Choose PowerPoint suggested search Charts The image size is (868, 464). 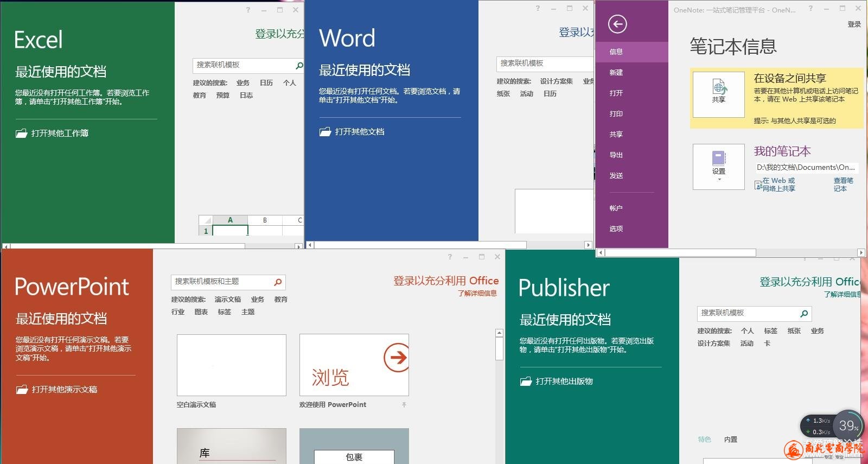201,312
